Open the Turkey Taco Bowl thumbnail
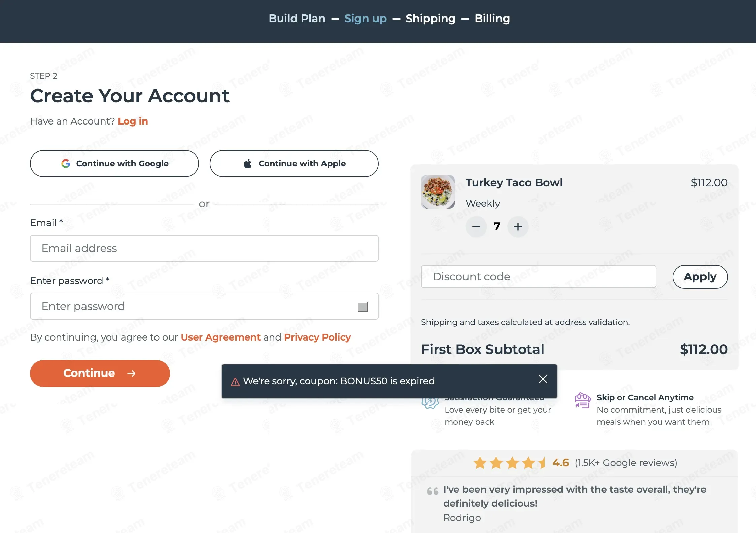This screenshot has height=533, width=756. [438, 192]
